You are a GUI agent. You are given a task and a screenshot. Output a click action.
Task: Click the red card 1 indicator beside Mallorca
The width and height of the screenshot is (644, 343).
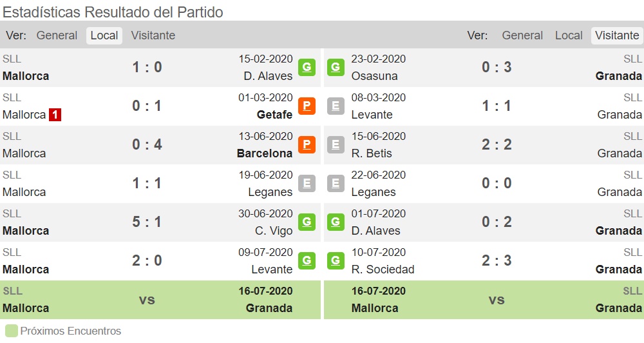(55, 115)
